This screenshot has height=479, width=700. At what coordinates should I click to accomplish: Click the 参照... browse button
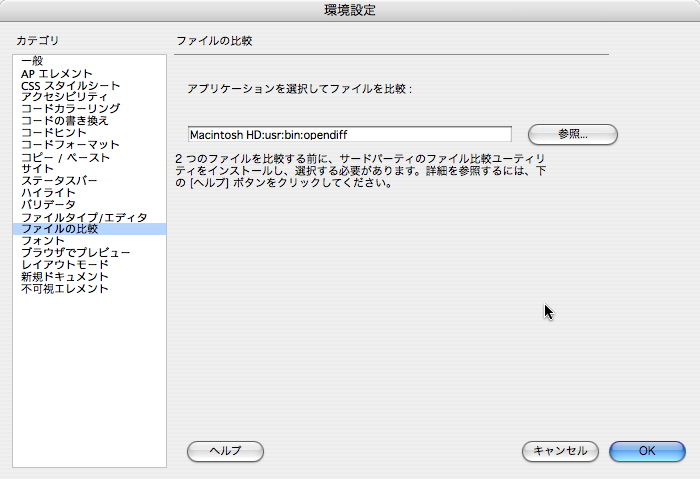(572, 134)
